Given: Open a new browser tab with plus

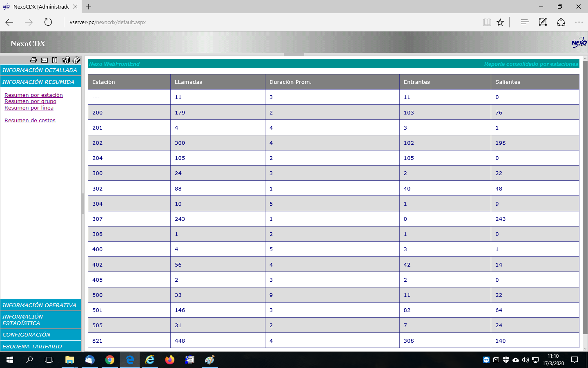Looking at the screenshot, I should coord(88,7).
